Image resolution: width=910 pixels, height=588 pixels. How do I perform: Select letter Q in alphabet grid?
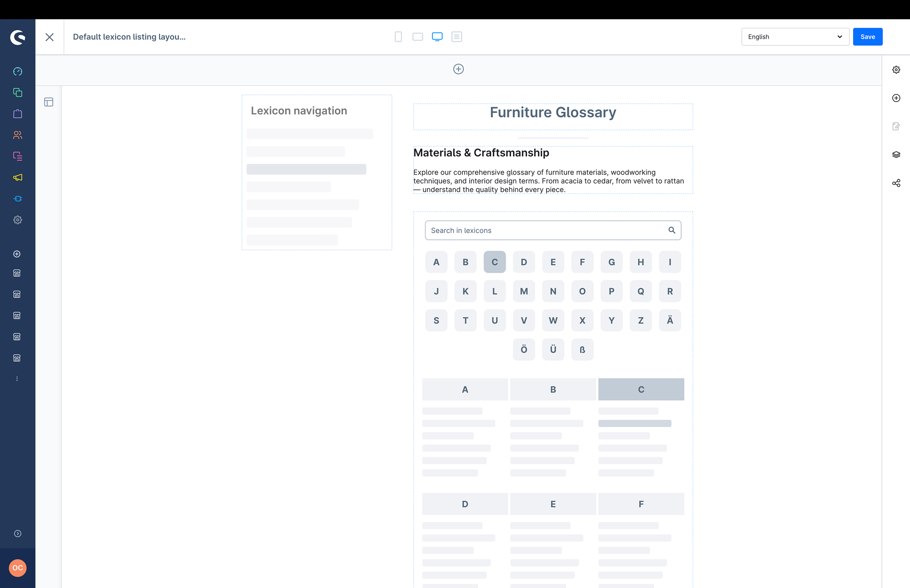coord(641,291)
